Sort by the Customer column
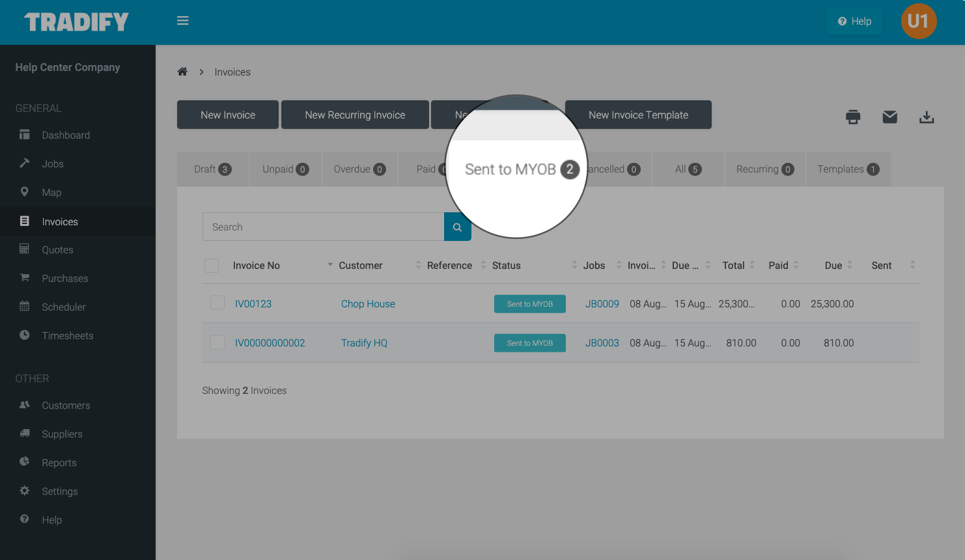The image size is (965, 560). point(361,266)
